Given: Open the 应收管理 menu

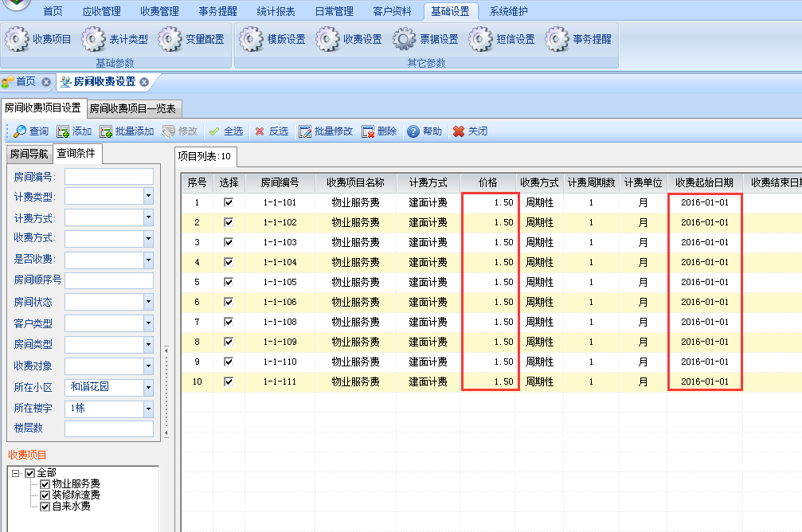Looking at the screenshot, I should coord(101,11).
